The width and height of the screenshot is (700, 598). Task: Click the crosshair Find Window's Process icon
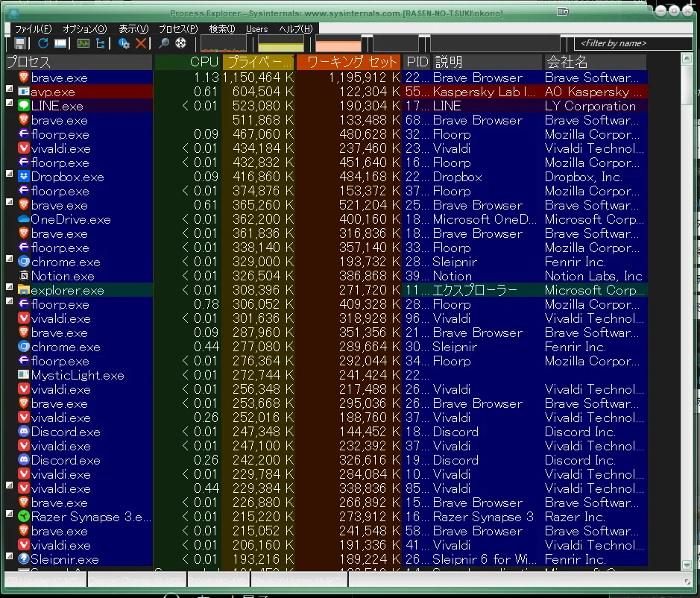point(180,43)
